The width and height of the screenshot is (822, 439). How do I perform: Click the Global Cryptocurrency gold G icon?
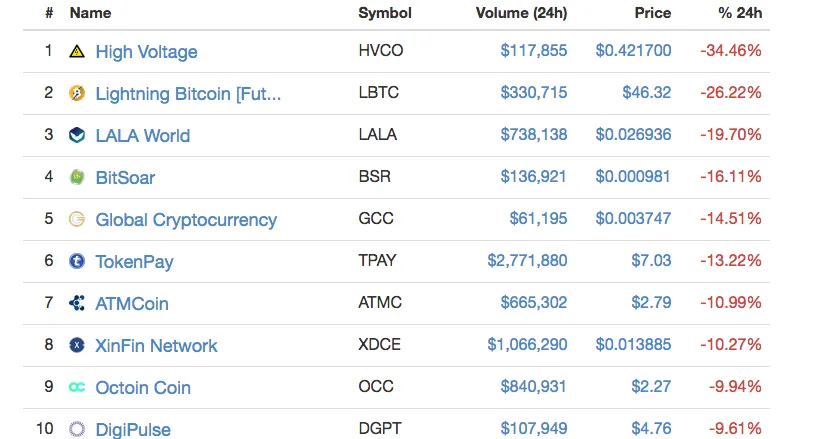click(77, 219)
